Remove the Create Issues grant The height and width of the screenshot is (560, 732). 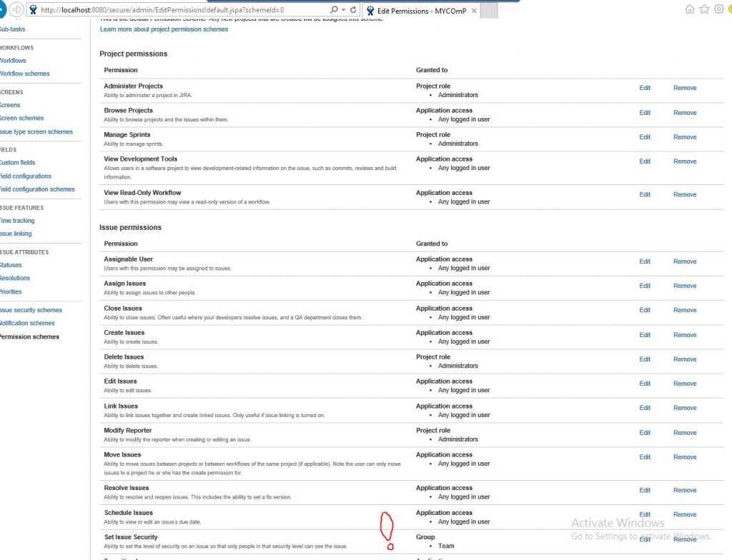(x=685, y=334)
